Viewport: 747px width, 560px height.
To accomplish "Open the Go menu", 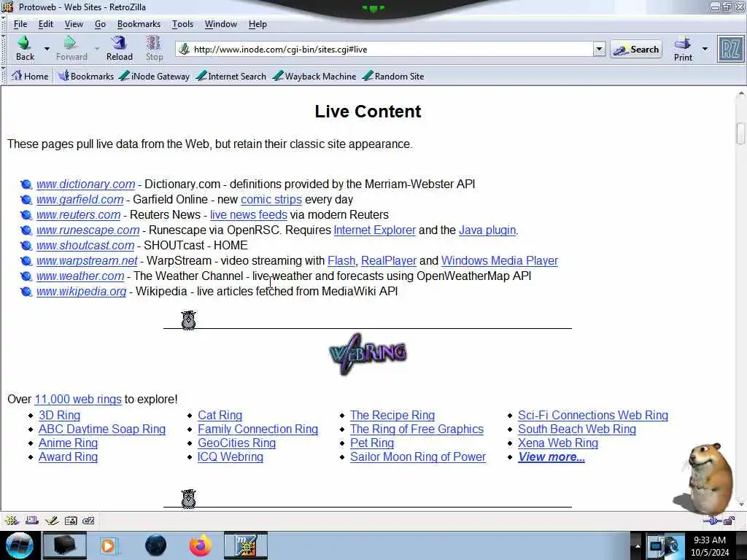I will 100,24.
